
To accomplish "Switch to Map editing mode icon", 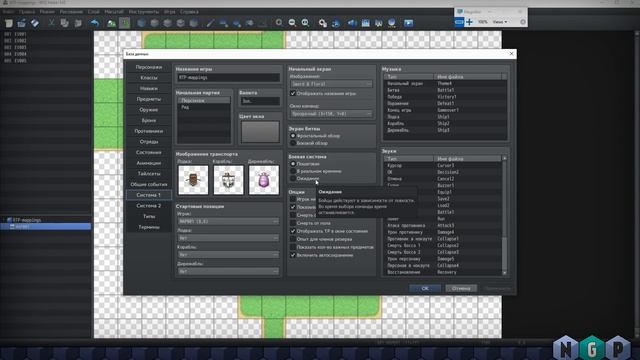I will [111, 23].
